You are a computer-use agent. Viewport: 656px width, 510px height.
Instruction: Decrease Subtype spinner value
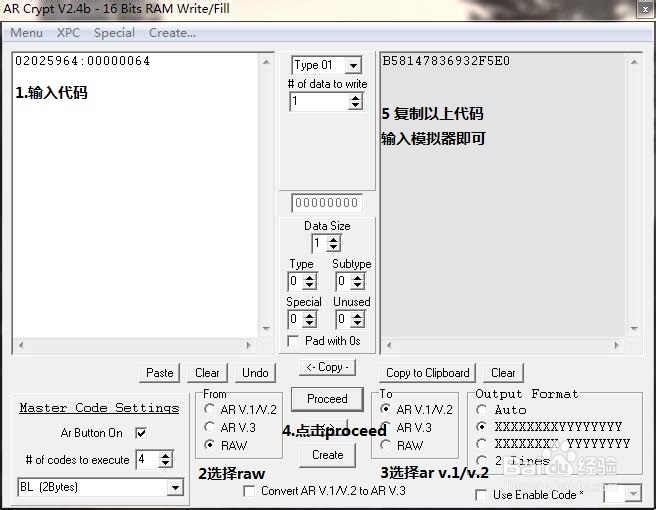pos(357,285)
